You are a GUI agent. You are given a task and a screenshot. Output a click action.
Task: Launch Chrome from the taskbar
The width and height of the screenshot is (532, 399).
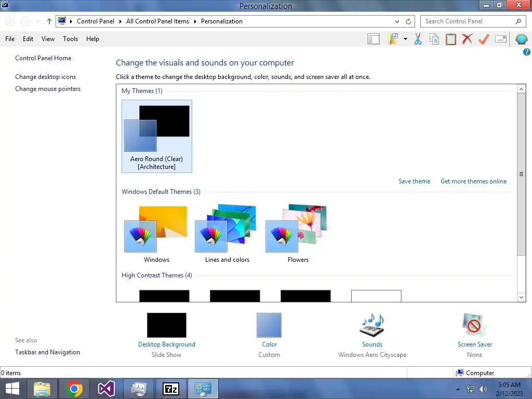pyautogui.click(x=74, y=389)
